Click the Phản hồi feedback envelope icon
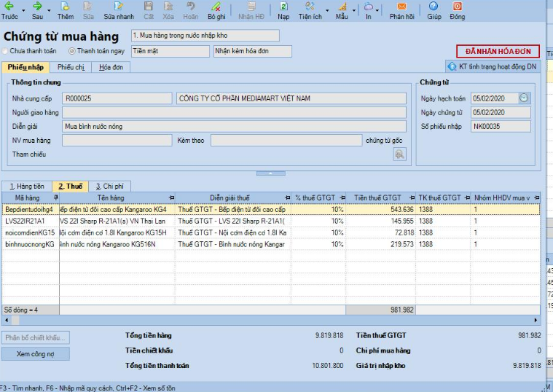 click(x=401, y=6)
